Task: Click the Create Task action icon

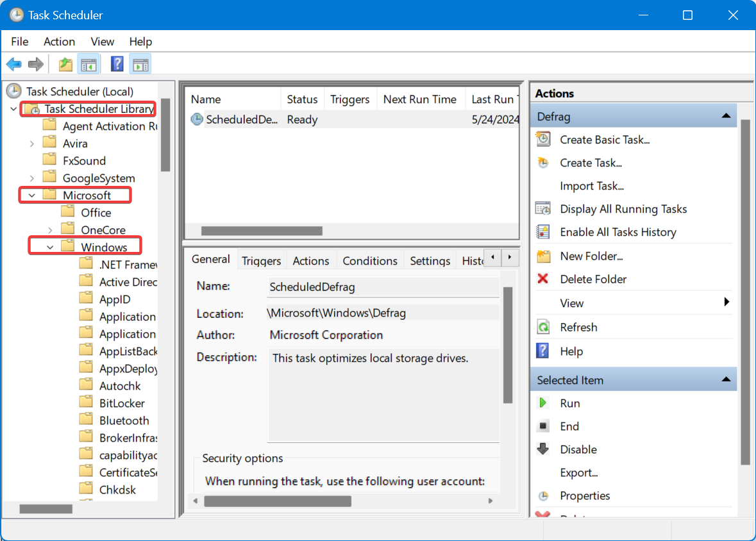Action: pos(542,163)
